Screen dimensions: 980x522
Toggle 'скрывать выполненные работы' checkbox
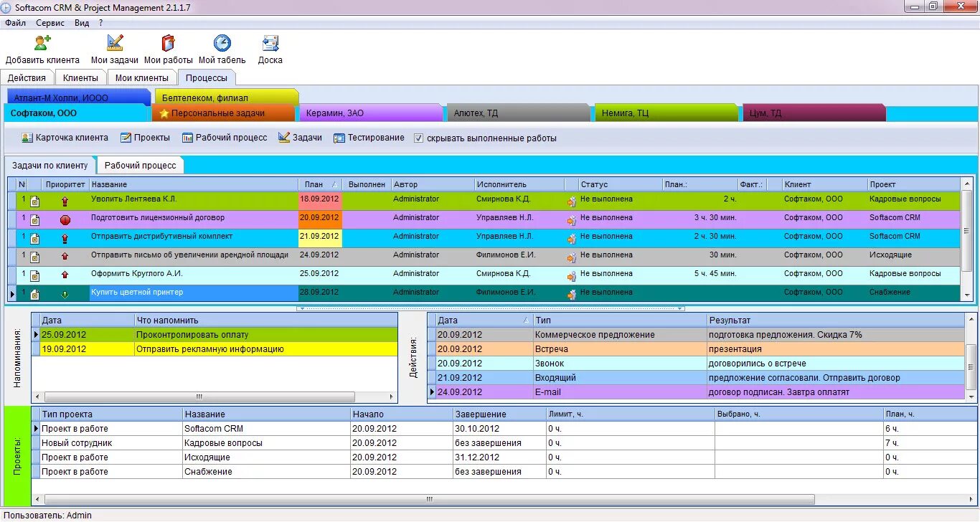[x=419, y=138]
